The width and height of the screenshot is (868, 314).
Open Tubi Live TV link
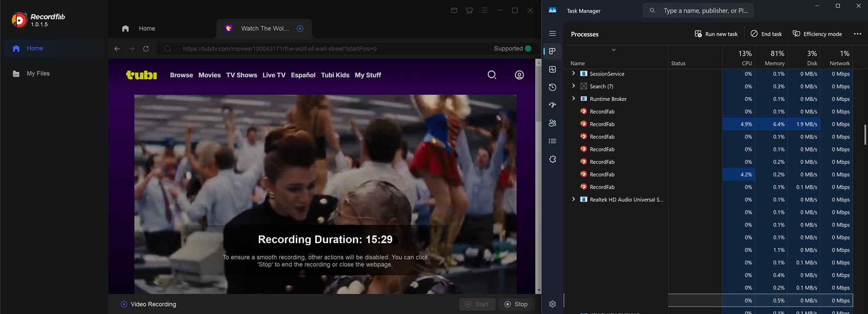(x=274, y=75)
